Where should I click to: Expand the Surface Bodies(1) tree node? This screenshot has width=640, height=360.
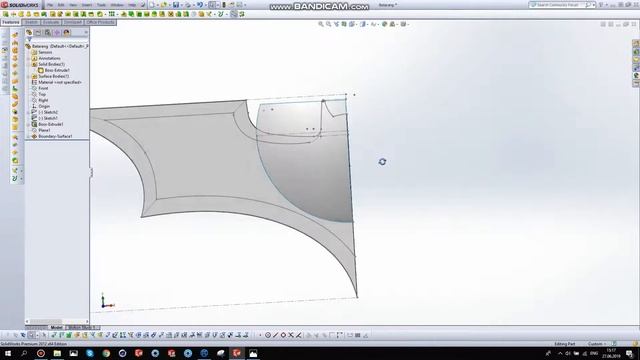click(28, 76)
